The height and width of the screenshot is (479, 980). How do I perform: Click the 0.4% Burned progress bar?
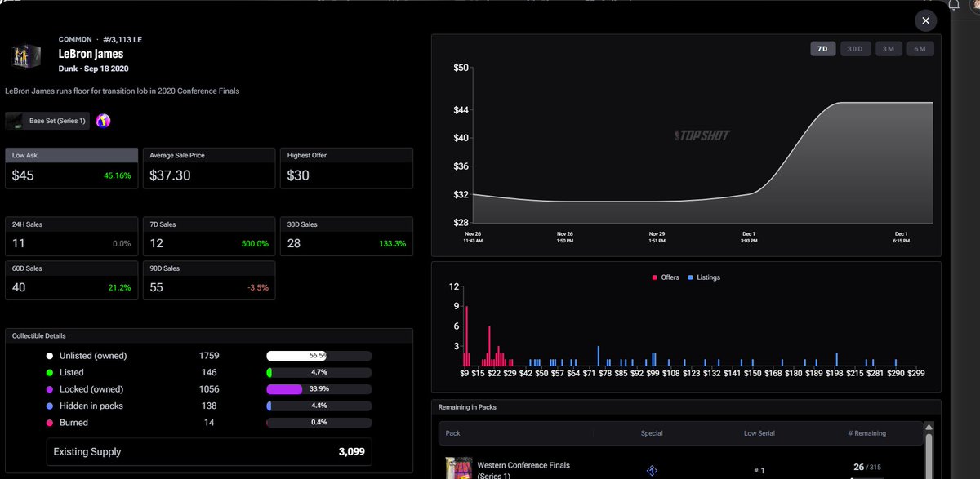319,423
